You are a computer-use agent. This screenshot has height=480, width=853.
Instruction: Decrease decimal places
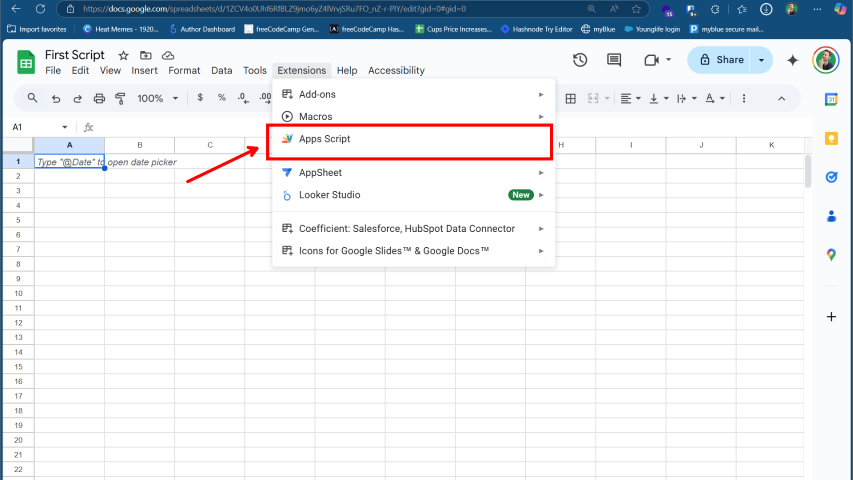[243, 98]
